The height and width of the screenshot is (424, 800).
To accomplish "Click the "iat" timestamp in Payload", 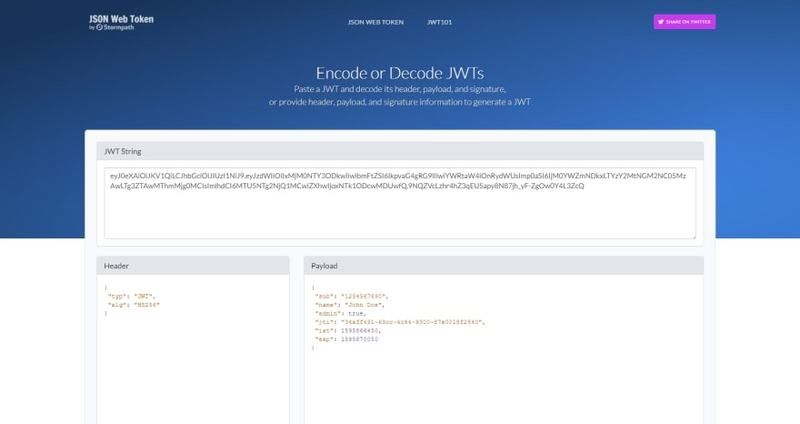I will tap(357, 329).
